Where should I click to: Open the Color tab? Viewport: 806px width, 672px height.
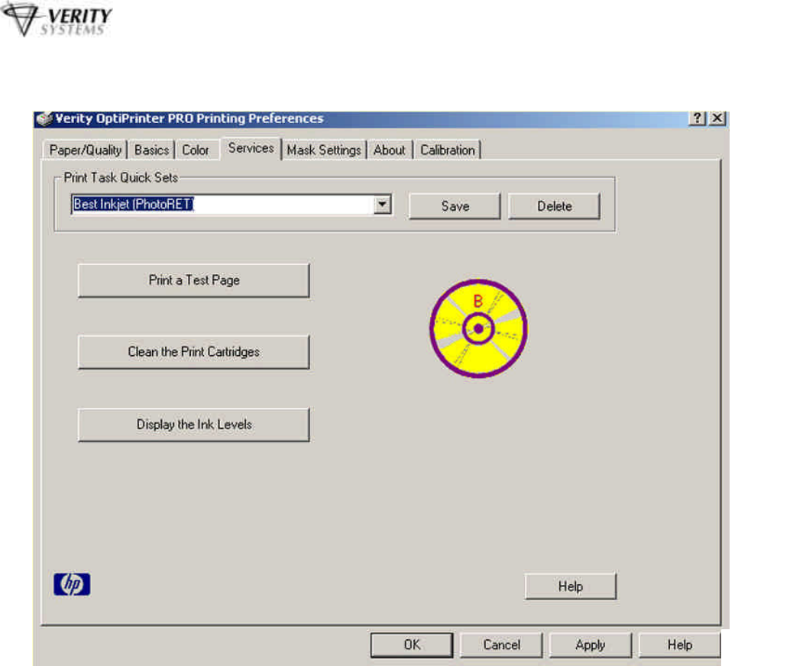[x=196, y=150]
